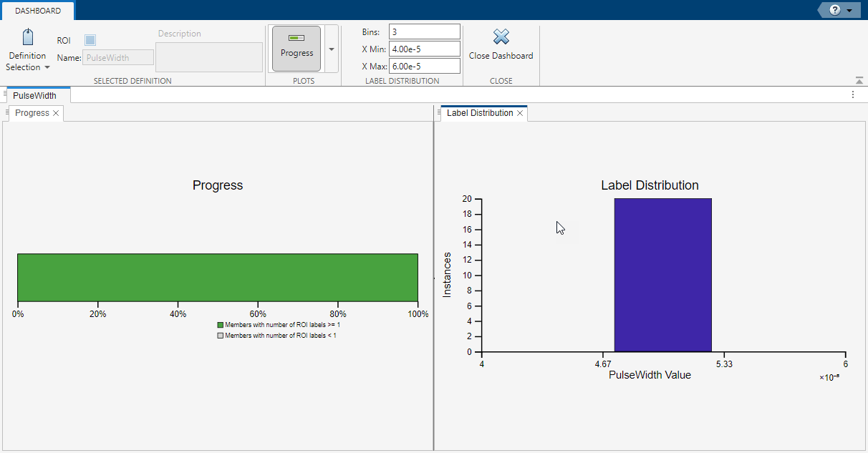Screen dimensions: 868x453
Task: Minimize the ribbon with the collapse arrow icon
Action: pyautogui.click(x=860, y=79)
